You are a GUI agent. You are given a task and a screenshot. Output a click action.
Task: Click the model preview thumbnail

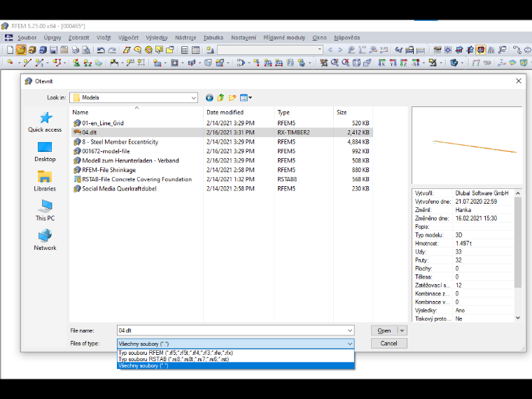coord(467,146)
